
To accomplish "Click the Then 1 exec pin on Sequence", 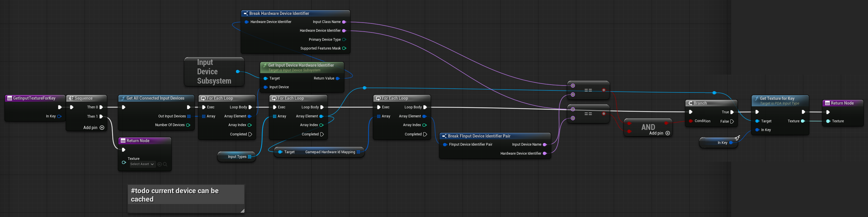I will [101, 117].
